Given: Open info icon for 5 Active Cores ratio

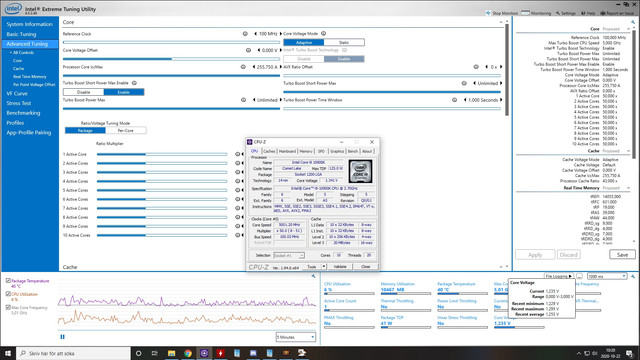Looking at the screenshot, I should click(238, 190).
